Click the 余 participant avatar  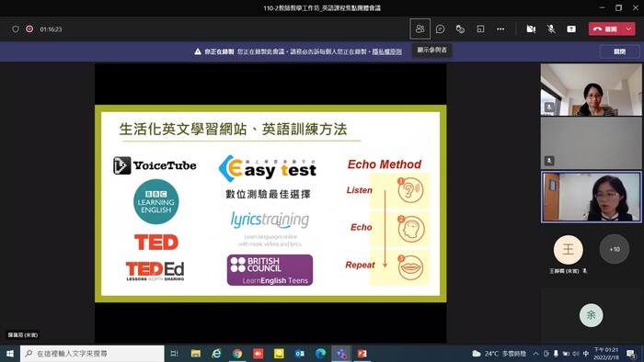(x=591, y=315)
